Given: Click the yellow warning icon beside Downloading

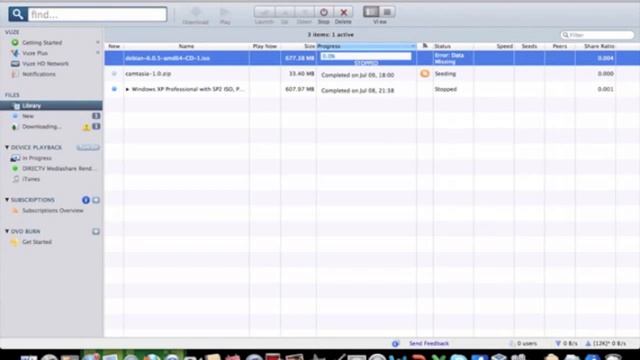Looking at the screenshot, I should [x=86, y=127].
